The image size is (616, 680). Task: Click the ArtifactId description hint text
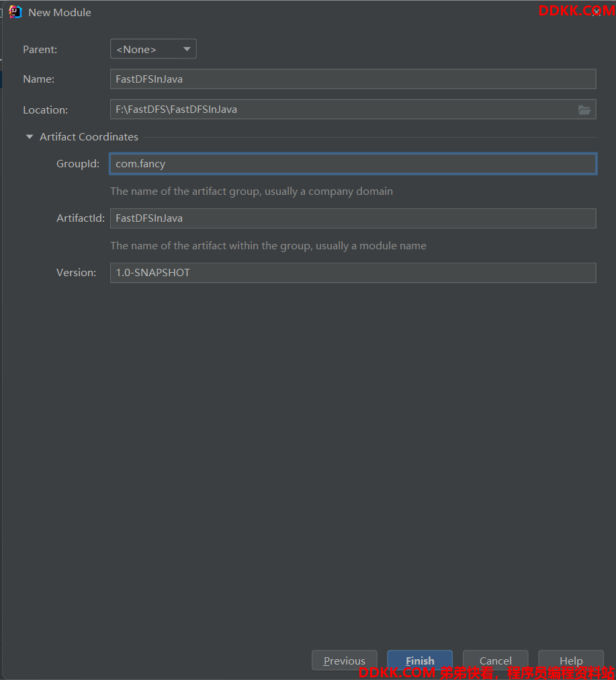[268, 246]
